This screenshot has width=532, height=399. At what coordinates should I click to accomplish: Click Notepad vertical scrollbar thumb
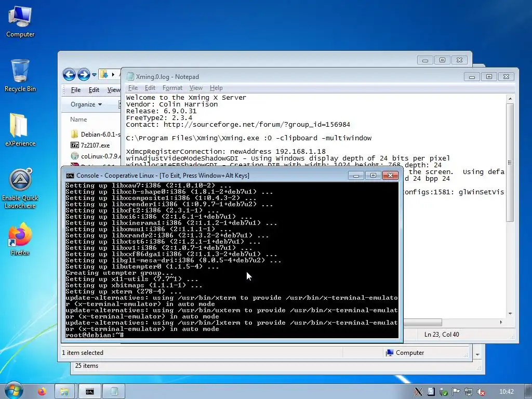tap(510, 163)
